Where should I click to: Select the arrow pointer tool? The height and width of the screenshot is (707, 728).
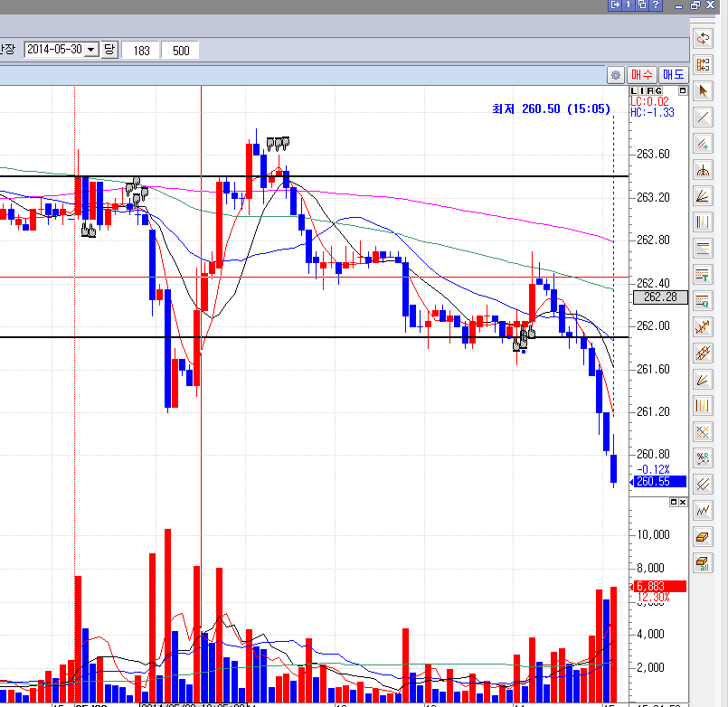point(703,91)
